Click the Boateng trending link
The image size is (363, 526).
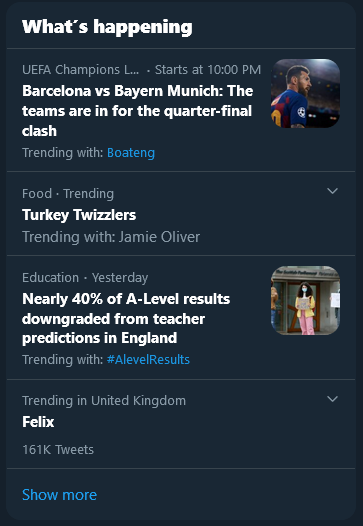coord(131,153)
